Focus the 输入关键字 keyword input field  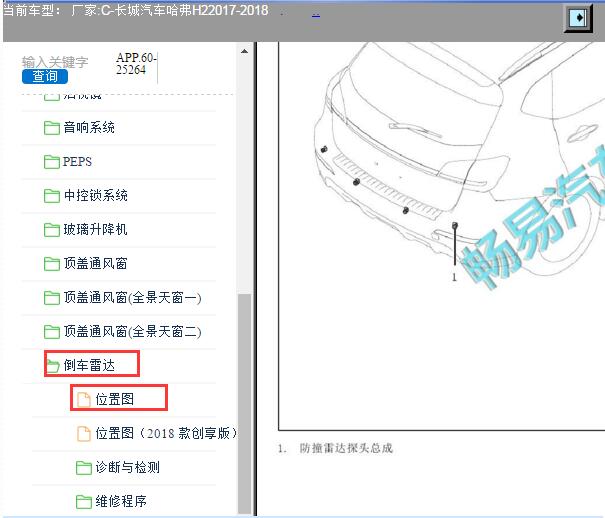(x=55, y=62)
